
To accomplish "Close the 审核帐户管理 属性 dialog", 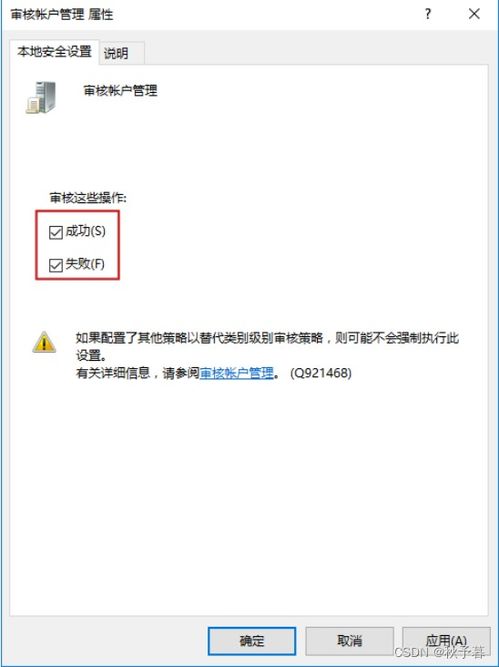I will pos(474,14).
